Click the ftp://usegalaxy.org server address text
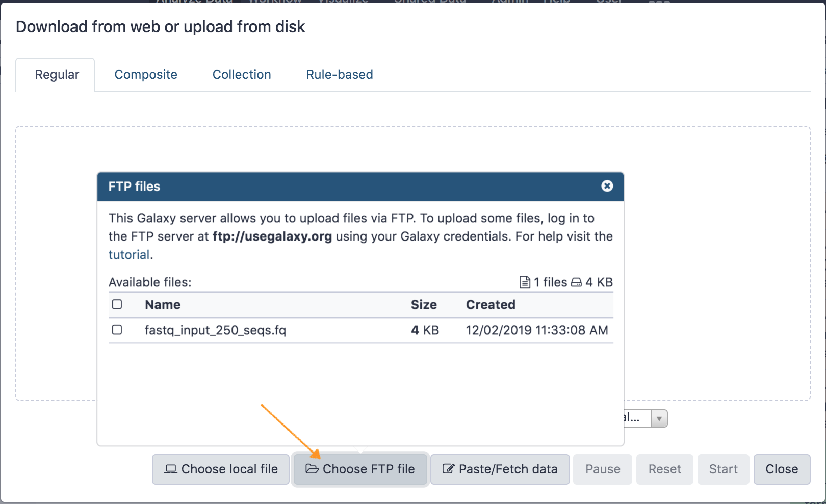The height and width of the screenshot is (504, 826). pyautogui.click(x=272, y=236)
